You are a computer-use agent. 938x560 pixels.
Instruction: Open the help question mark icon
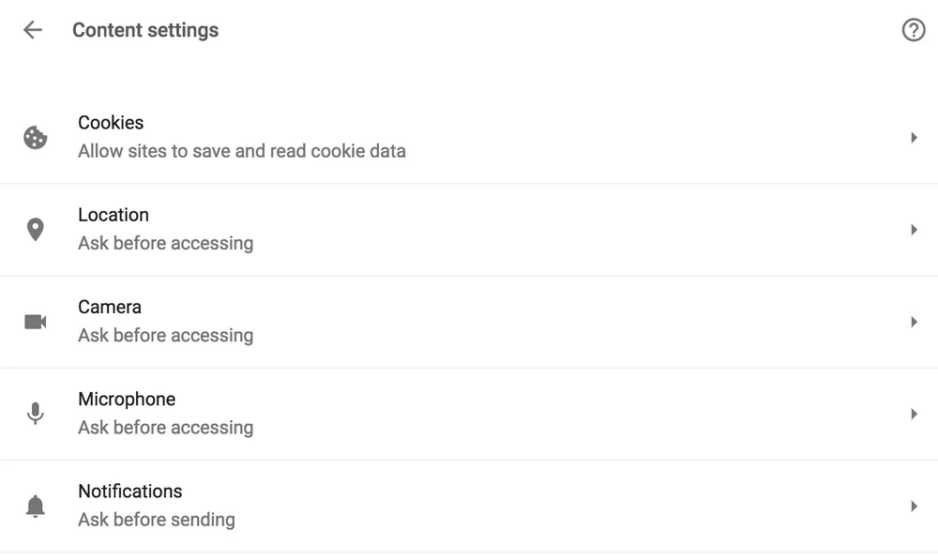click(x=913, y=30)
